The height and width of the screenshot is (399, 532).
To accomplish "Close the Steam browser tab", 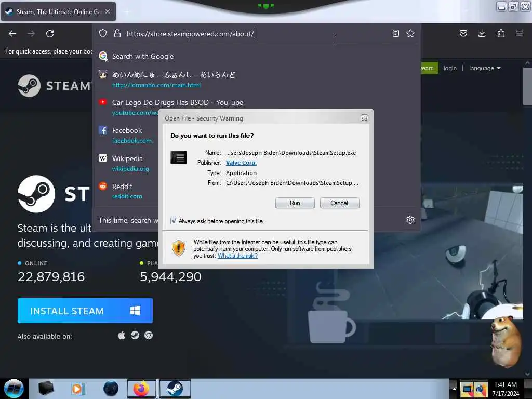I will [108, 11].
